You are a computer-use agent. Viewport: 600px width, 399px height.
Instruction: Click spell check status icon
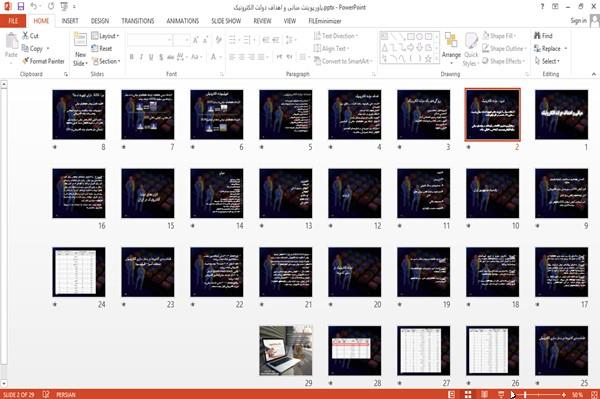coord(46,394)
